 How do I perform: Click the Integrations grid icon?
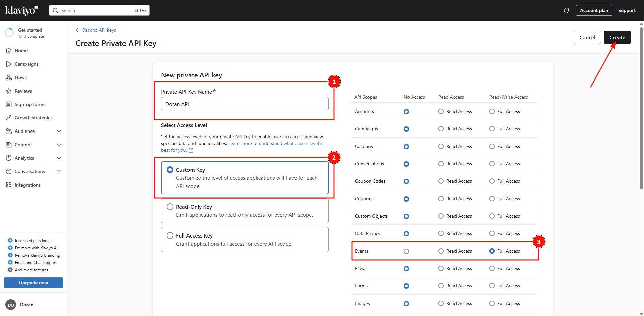pyautogui.click(x=9, y=185)
